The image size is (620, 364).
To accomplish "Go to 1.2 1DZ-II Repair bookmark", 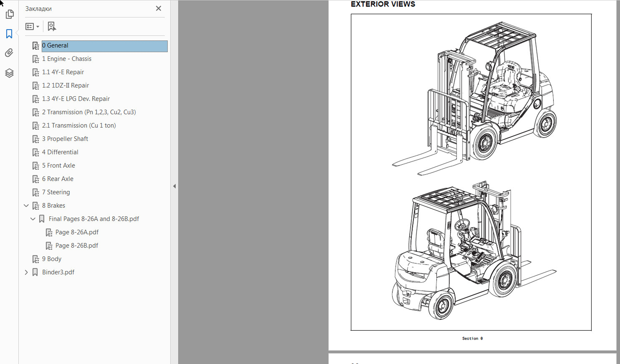I will pyautogui.click(x=65, y=85).
